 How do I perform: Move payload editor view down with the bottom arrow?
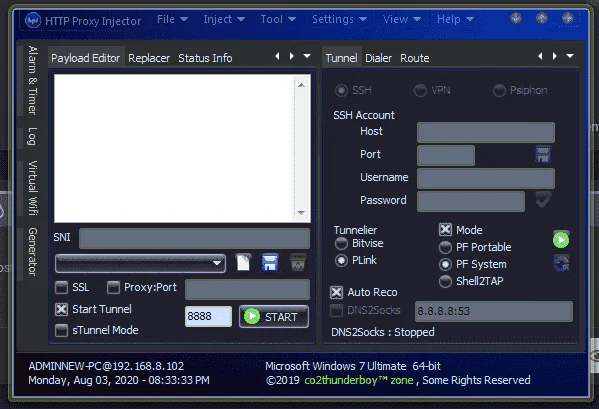tap(301, 213)
